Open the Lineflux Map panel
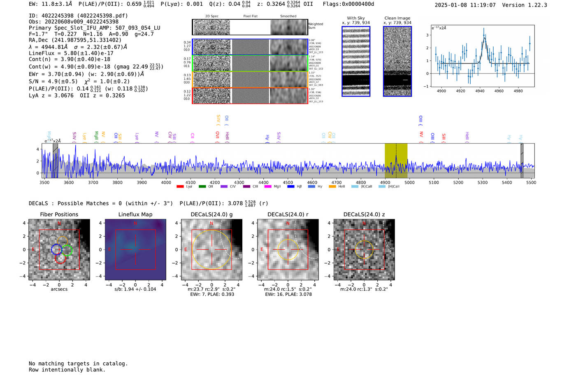Image resolution: width=576 pixels, height=392 pixels. pos(135,250)
